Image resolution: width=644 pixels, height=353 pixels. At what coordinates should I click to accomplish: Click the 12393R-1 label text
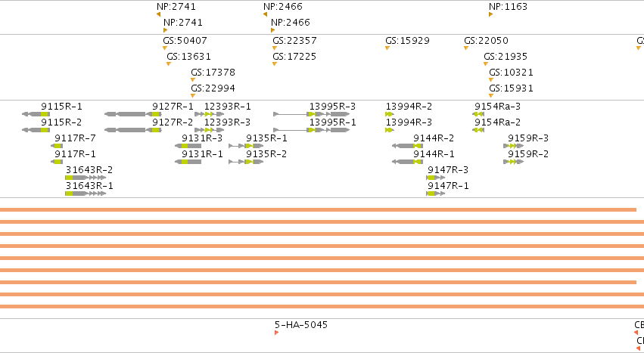coord(228,107)
